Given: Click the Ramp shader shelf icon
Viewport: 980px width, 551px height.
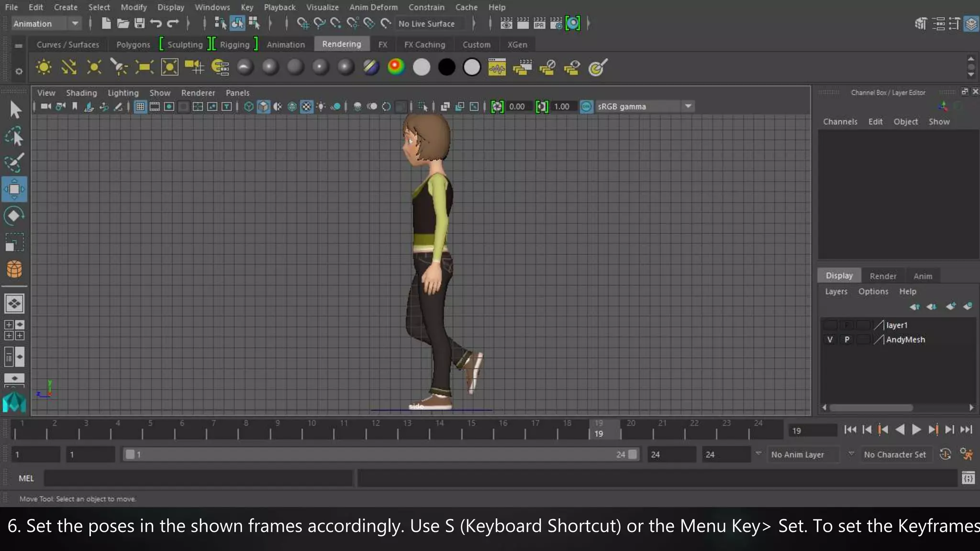Looking at the screenshot, I should 396,67.
